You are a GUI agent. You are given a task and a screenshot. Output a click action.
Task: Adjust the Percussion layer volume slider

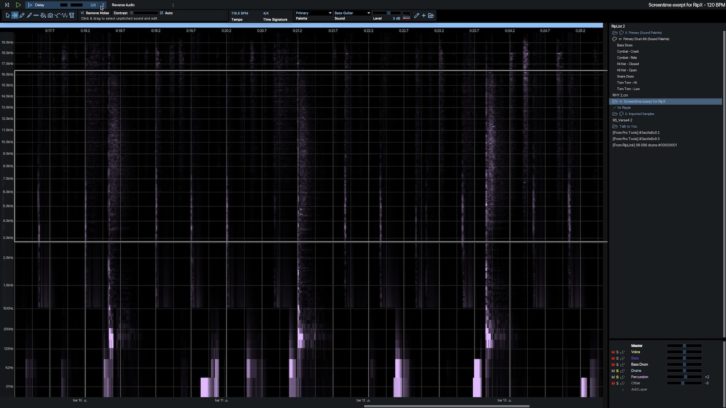[684, 377]
